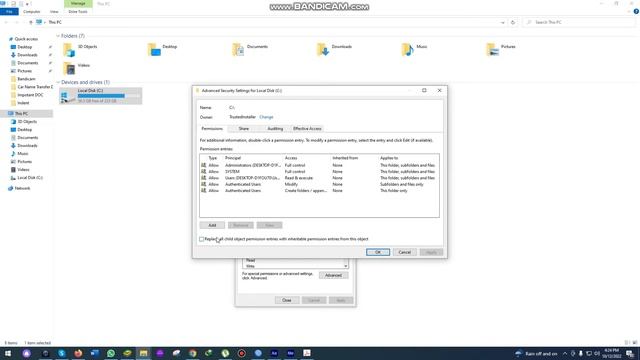Click the Search This PC field

[579, 22]
